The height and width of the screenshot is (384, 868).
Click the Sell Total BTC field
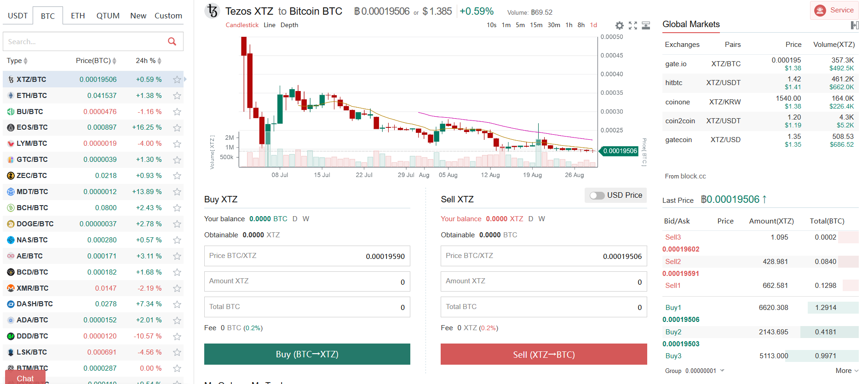click(x=544, y=307)
